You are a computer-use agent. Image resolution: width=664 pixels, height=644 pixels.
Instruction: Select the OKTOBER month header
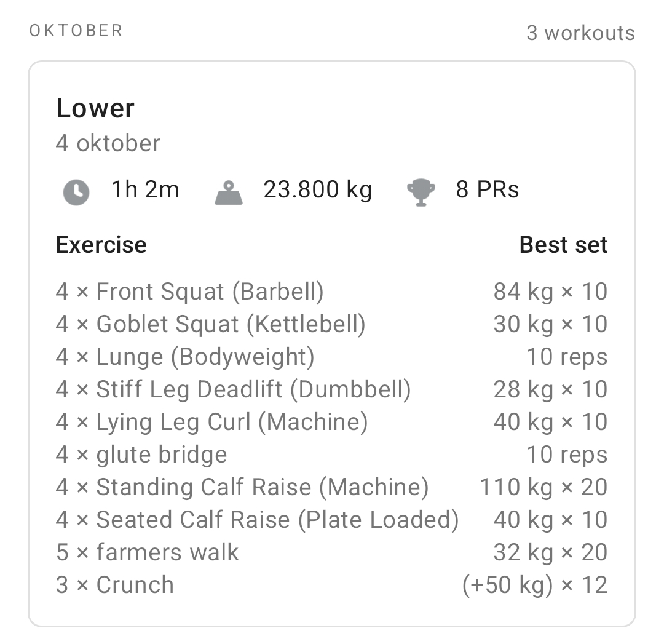pyautogui.click(x=76, y=31)
